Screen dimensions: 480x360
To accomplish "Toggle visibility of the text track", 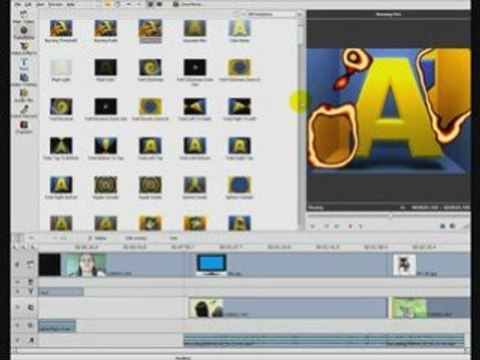I will point(17,292).
